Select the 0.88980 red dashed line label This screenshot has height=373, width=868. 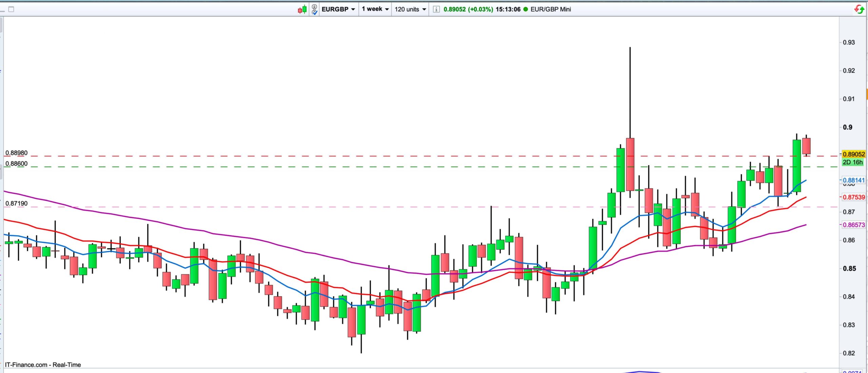[x=16, y=153]
